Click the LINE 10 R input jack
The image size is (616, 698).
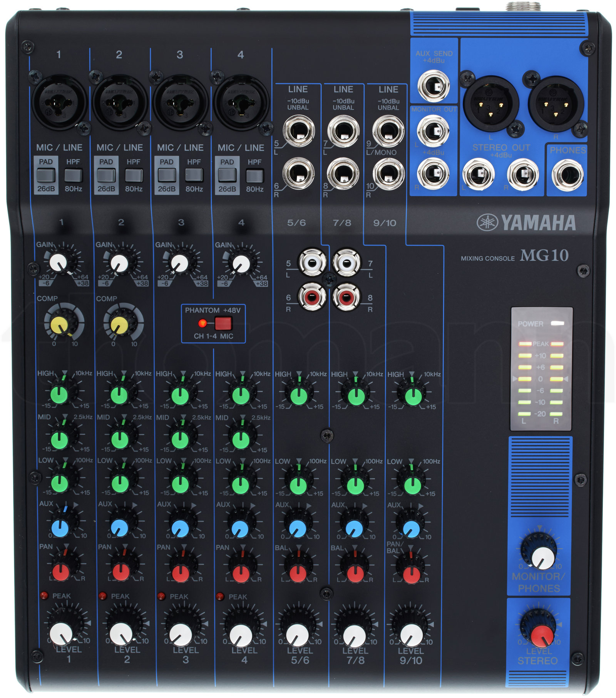(388, 173)
